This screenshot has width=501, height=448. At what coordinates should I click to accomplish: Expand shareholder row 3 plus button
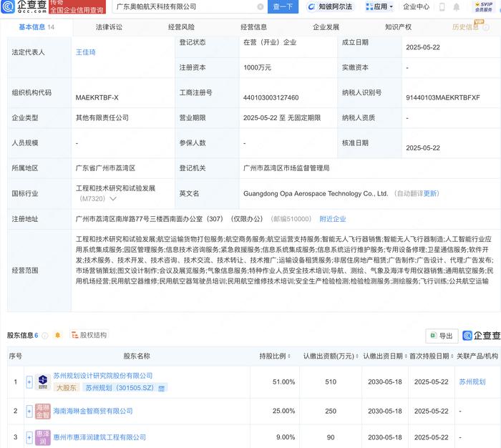click(x=29, y=437)
